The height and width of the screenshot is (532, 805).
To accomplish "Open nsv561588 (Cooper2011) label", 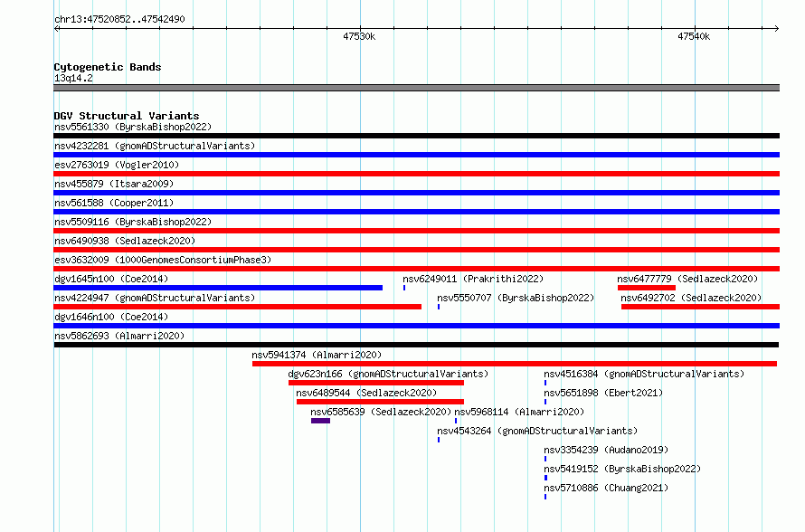I will [114, 203].
